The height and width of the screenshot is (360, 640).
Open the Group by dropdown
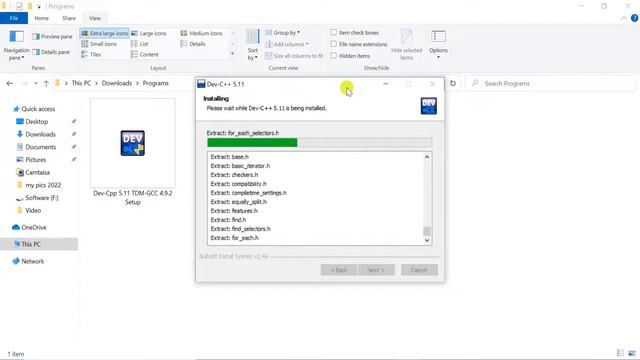tap(282, 32)
